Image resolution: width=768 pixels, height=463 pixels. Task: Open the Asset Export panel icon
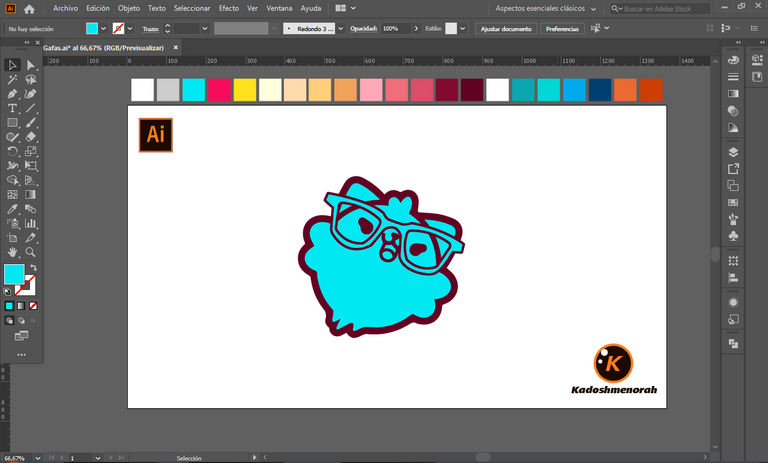pos(733,169)
